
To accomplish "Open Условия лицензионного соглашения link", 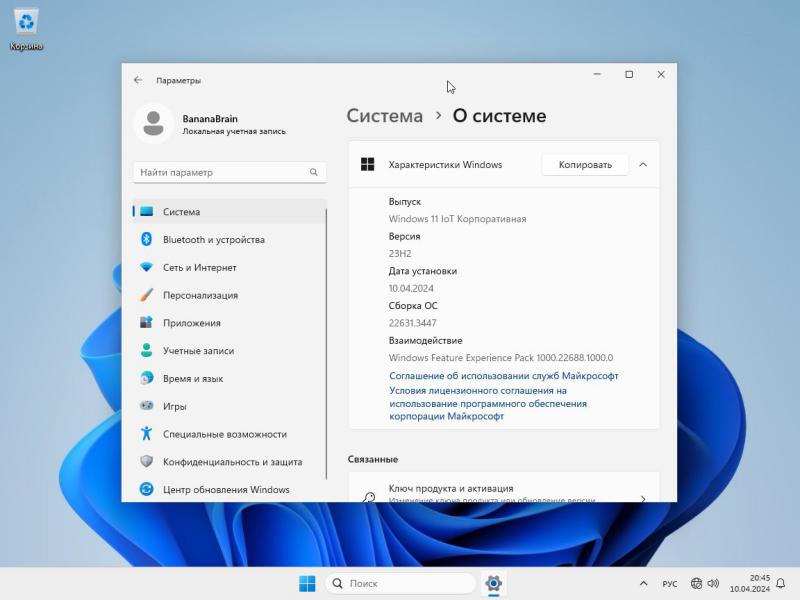I will 488,404.
